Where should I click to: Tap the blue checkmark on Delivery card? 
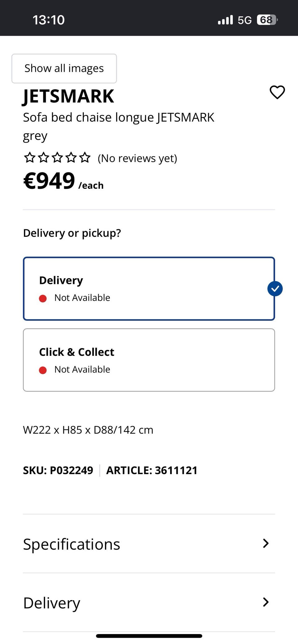tap(275, 289)
